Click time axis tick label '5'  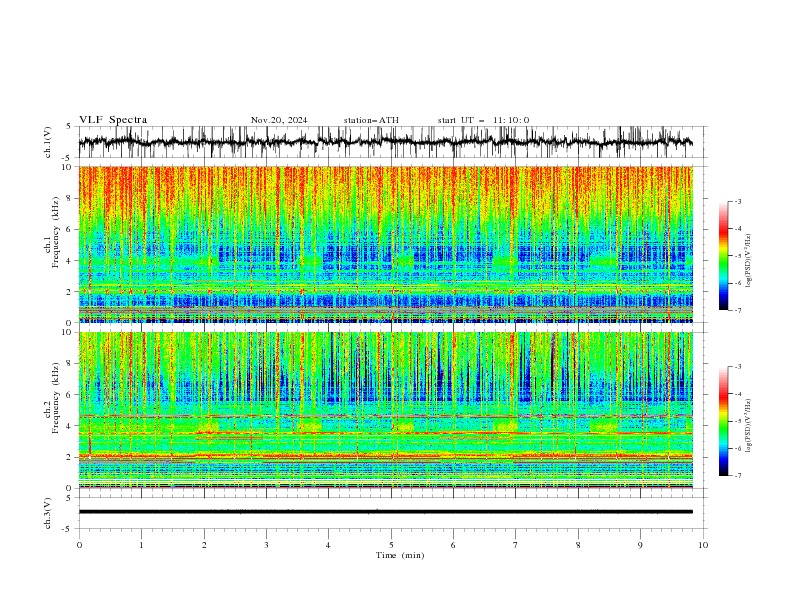391,545
